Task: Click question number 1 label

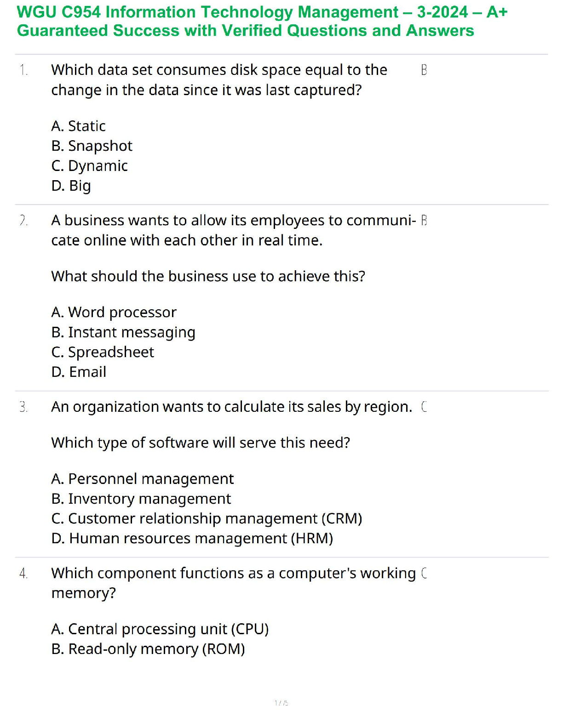Action: click(x=24, y=70)
